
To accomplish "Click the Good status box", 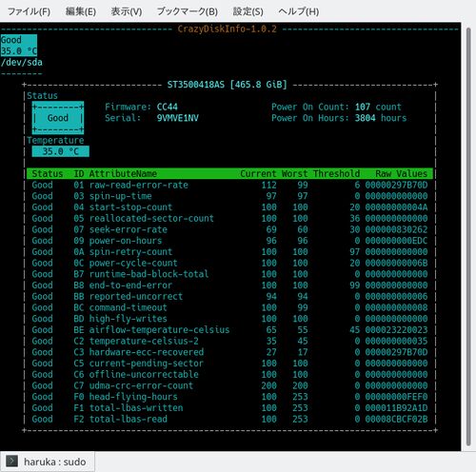I will 58,118.
